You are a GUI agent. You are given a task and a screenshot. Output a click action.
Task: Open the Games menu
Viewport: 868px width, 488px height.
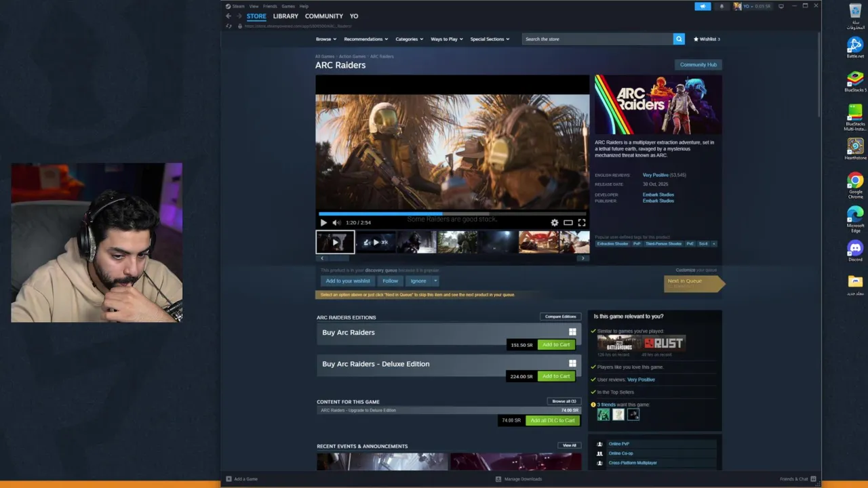coord(288,6)
